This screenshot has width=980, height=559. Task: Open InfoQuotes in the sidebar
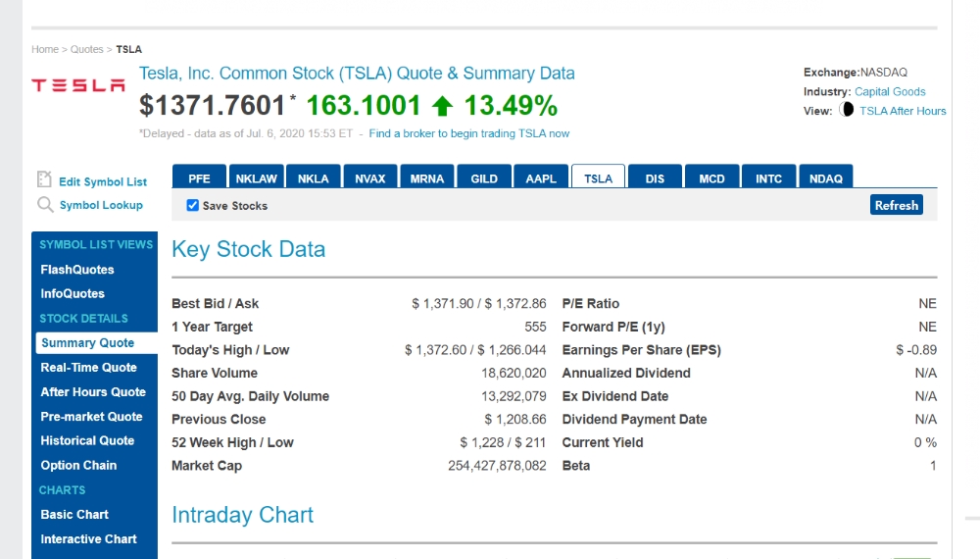point(73,293)
